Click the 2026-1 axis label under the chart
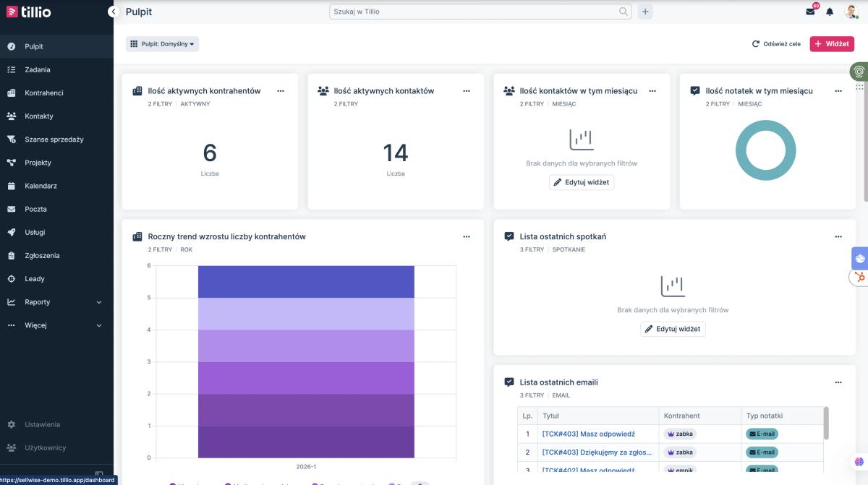The height and width of the screenshot is (485, 868). point(306,466)
